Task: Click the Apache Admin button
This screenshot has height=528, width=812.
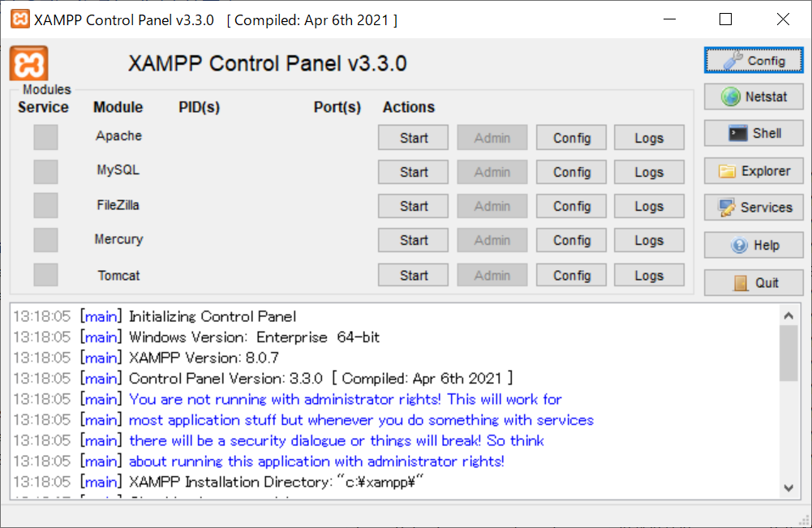Action: click(492, 138)
